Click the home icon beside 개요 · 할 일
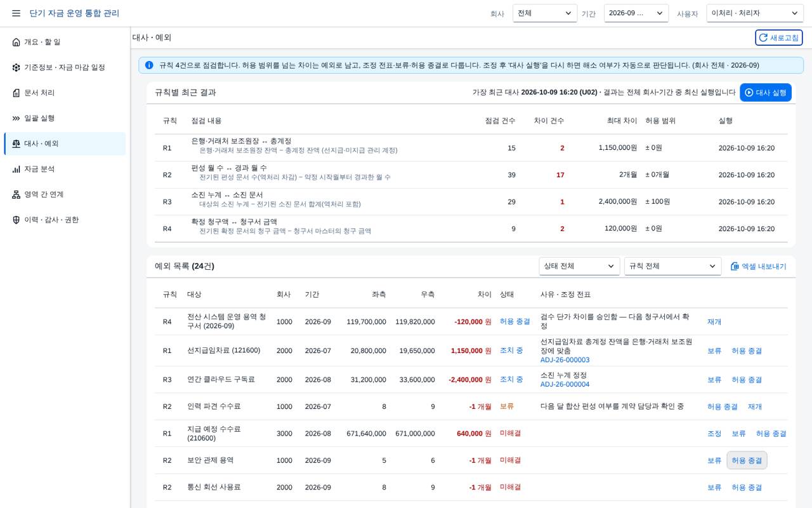This screenshot has width=812, height=508. 16,42
